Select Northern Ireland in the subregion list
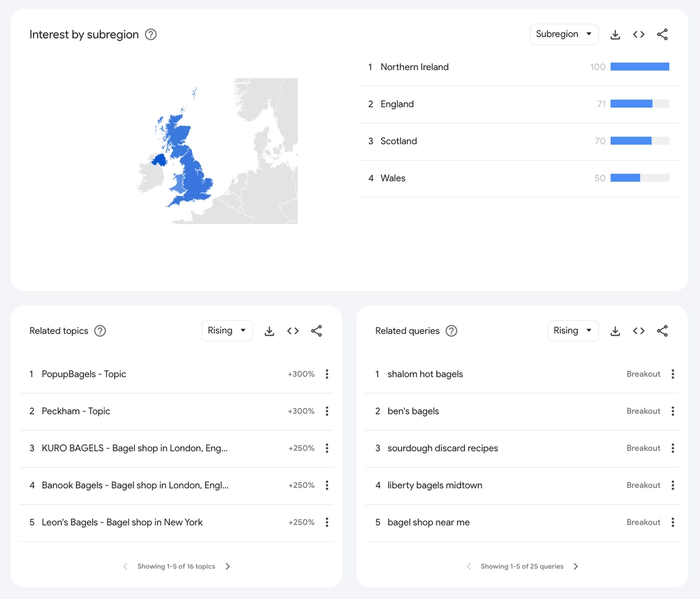This screenshot has width=700, height=599. click(x=414, y=67)
